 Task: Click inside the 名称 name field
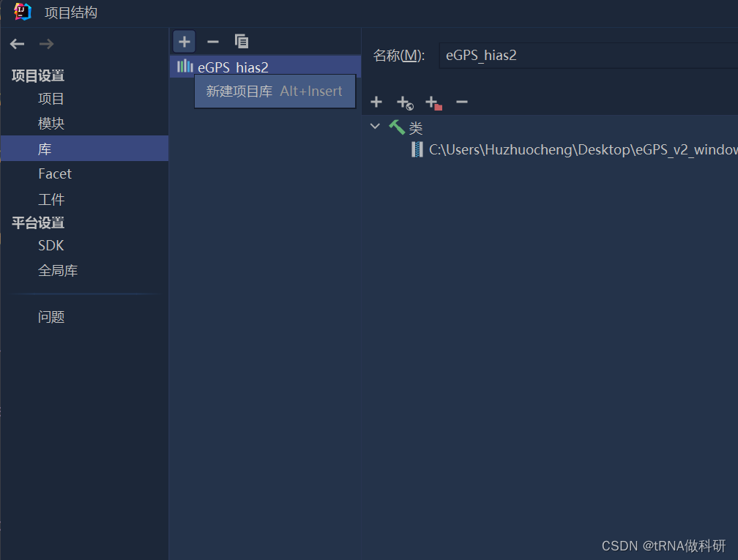click(x=549, y=55)
